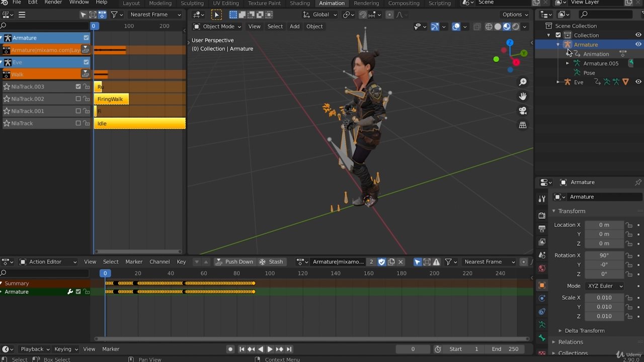The image size is (644, 362).
Task: Select the FiringWalk NLA strip
Action: [x=111, y=99]
